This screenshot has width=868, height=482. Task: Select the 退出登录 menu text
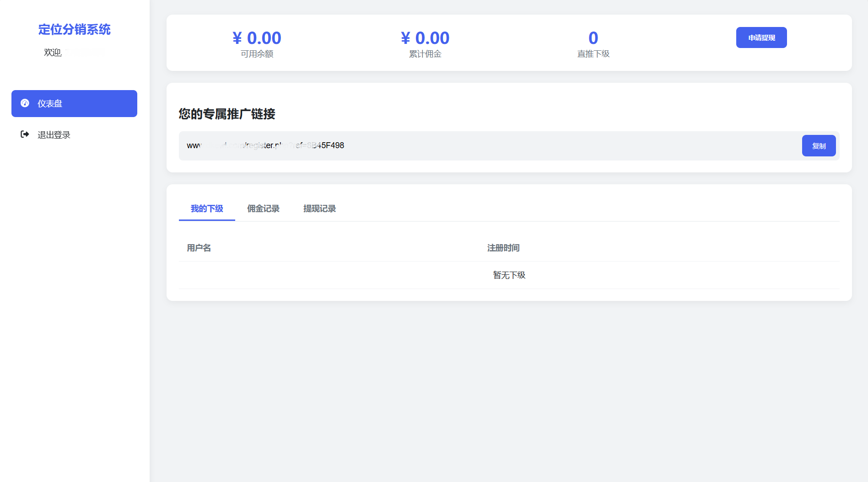[54, 135]
